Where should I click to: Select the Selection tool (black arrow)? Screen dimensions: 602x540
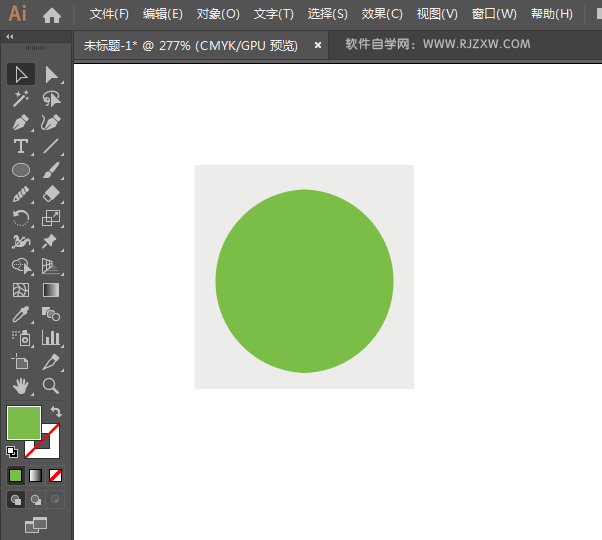[21, 74]
